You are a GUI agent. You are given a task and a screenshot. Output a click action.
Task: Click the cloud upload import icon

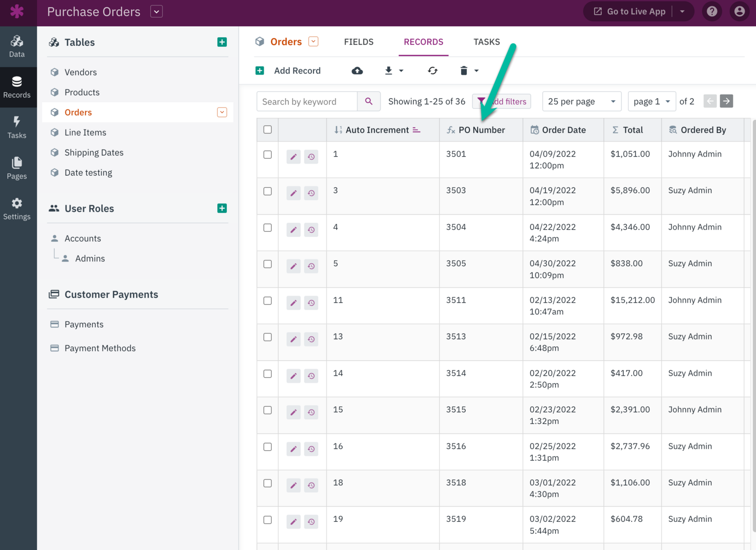tap(357, 71)
